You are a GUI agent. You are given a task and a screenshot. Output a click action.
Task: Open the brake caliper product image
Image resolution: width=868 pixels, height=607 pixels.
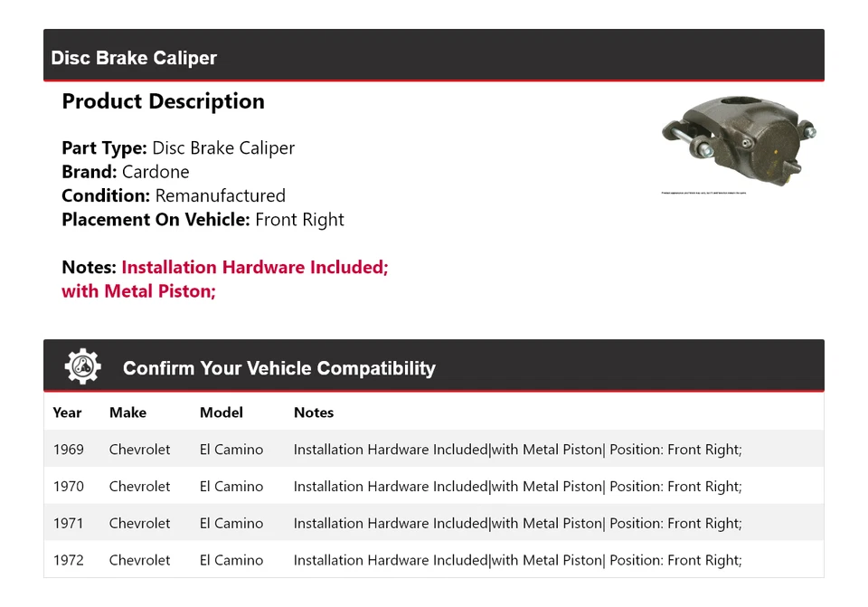point(739,144)
